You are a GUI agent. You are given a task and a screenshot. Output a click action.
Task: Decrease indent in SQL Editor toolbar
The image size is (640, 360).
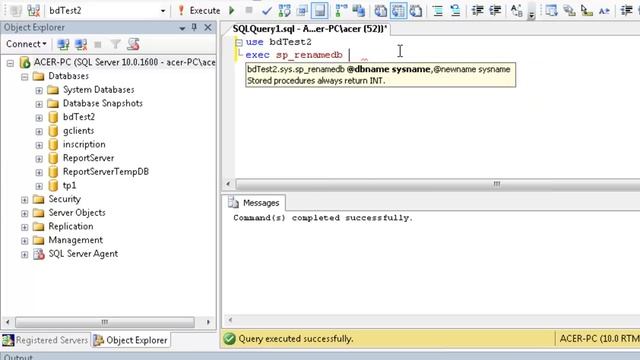[x=477, y=11]
